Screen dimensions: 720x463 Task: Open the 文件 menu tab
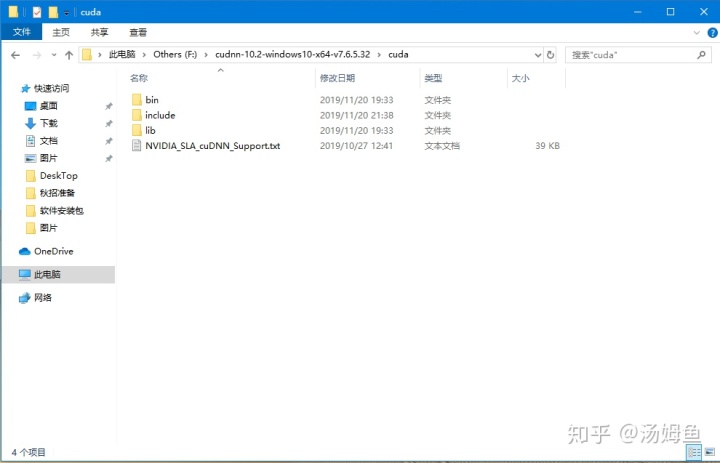(x=22, y=32)
